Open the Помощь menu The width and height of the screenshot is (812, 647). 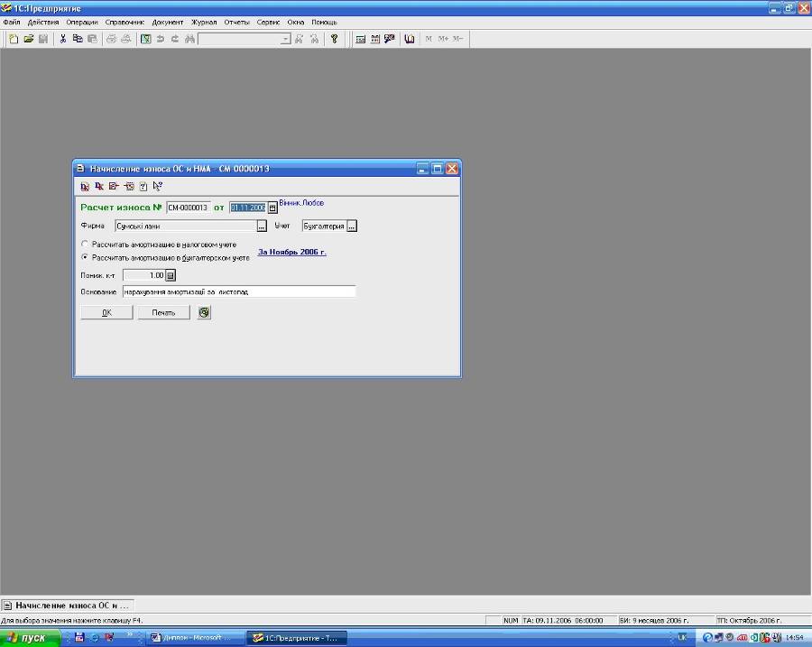(x=324, y=23)
